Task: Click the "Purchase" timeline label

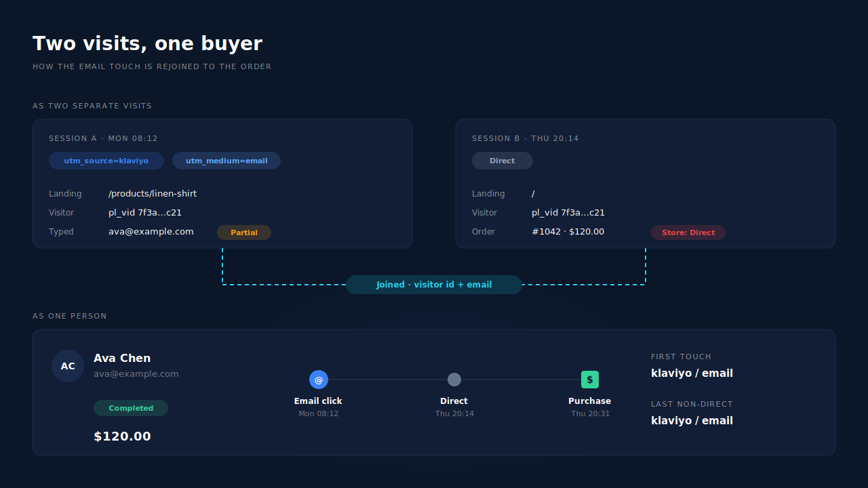Action: pyautogui.click(x=590, y=401)
